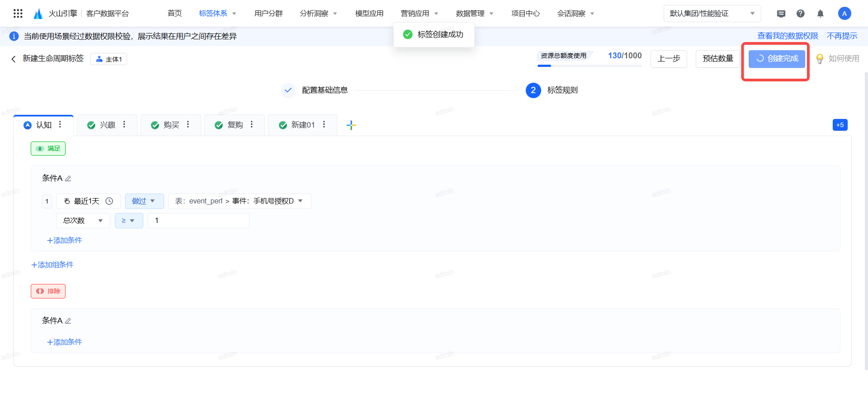868x397 pixels.
Task: Open the more options dots on 新建01 tab
Action: [x=324, y=124]
